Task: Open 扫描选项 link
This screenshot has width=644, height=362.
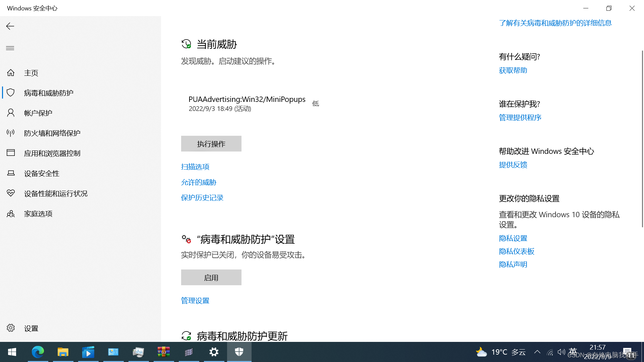Action: pos(195,167)
